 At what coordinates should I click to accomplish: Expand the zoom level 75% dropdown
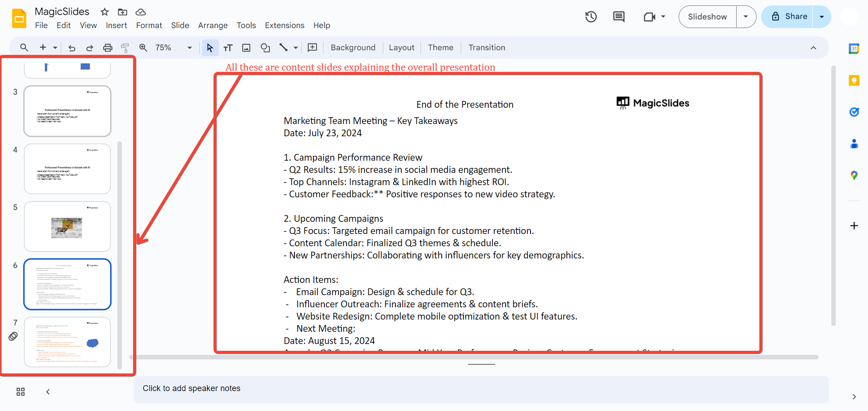189,48
